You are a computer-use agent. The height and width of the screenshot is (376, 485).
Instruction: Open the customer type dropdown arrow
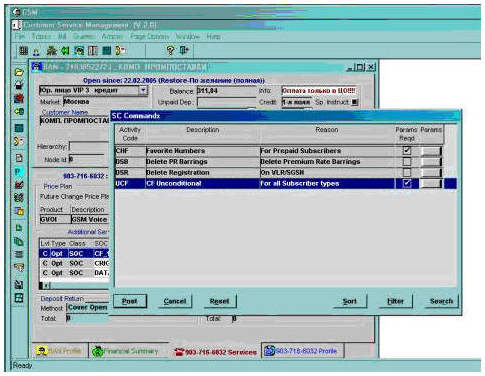click(x=143, y=90)
